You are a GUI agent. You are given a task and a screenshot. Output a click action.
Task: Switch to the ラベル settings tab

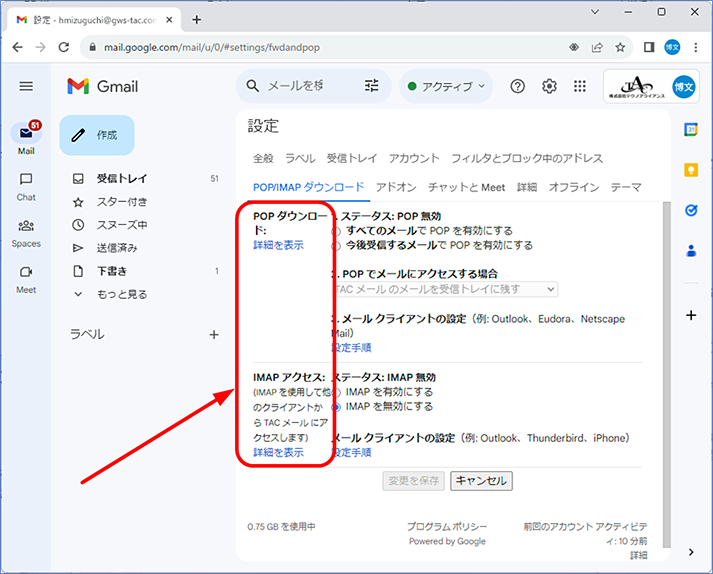point(300,158)
